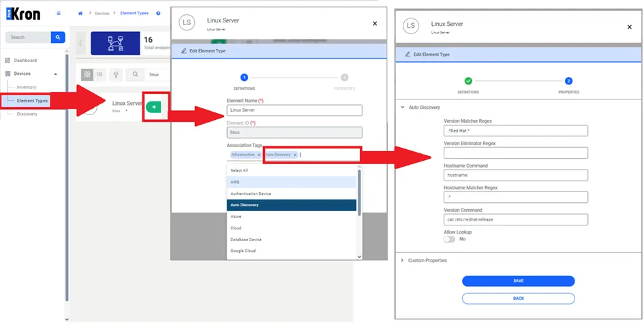
Task: Click the empty Version Eliminator Regex field
Action: 516,153
